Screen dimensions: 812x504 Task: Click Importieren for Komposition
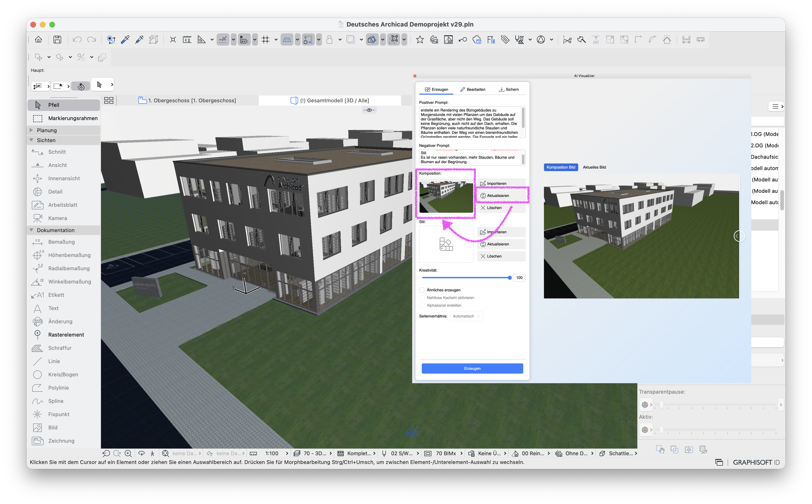(501, 183)
